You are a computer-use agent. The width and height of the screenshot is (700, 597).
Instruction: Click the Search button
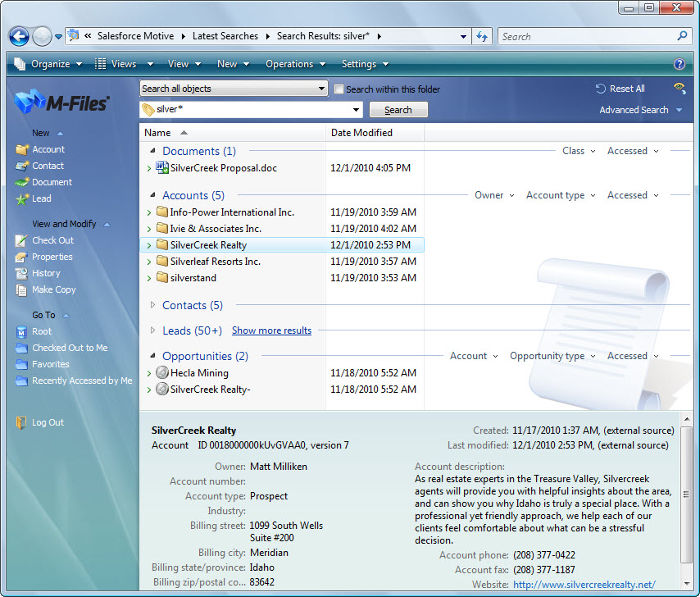pos(398,110)
